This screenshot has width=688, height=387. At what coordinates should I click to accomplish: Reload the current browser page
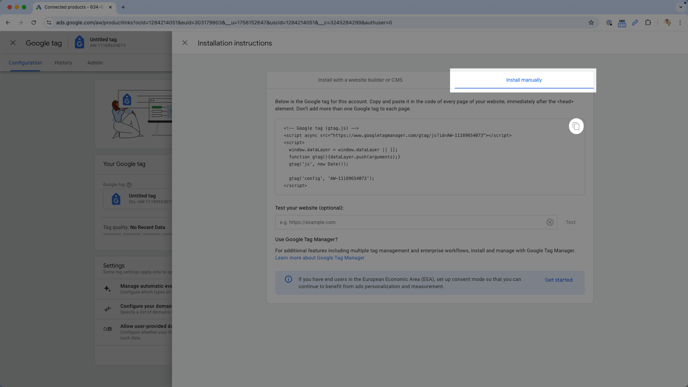point(34,23)
